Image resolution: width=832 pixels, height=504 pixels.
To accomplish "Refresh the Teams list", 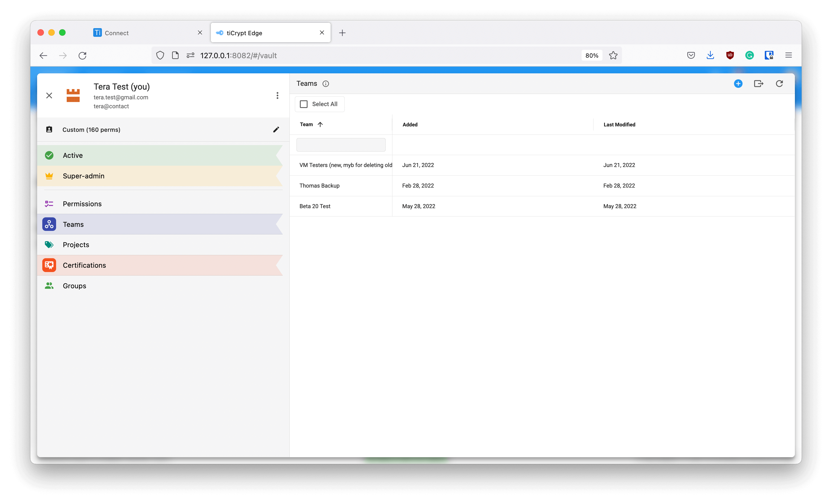I will click(779, 84).
